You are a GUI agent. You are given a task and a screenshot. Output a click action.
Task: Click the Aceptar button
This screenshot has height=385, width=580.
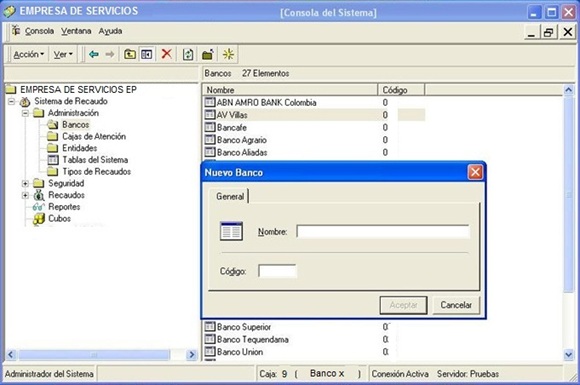403,305
